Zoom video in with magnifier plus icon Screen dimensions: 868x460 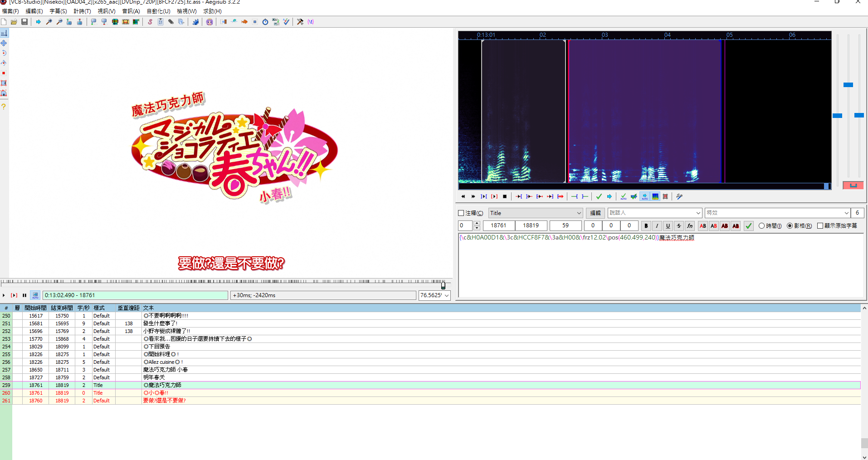click(49, 22)
